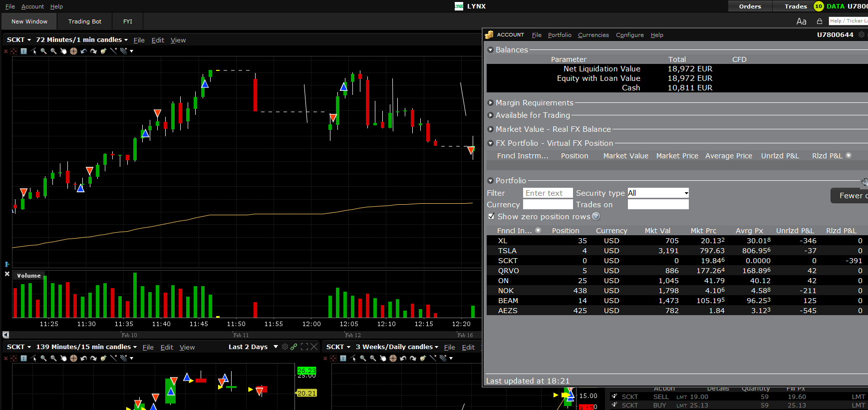This screenshot has width=868, height=410.
Task: Select zoom in magnifier on the 1 min chart
Action: pyautogui.click(x=43, y=51)
